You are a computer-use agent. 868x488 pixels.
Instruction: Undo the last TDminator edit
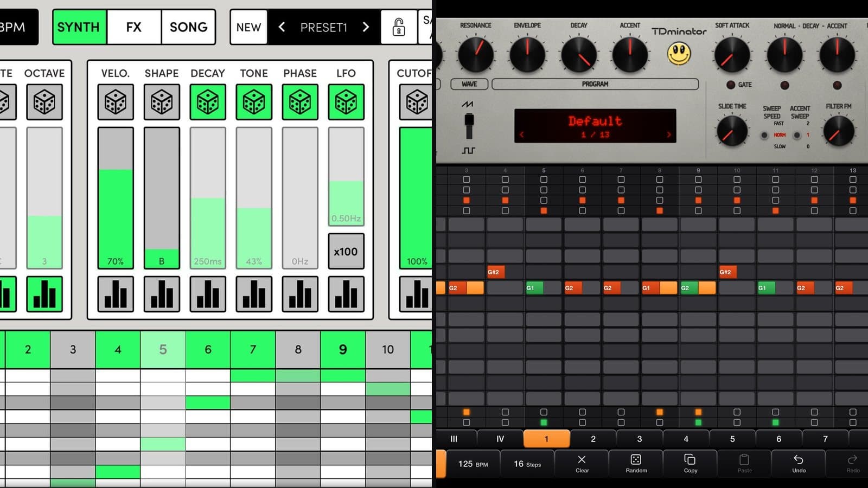coord(799,464)
